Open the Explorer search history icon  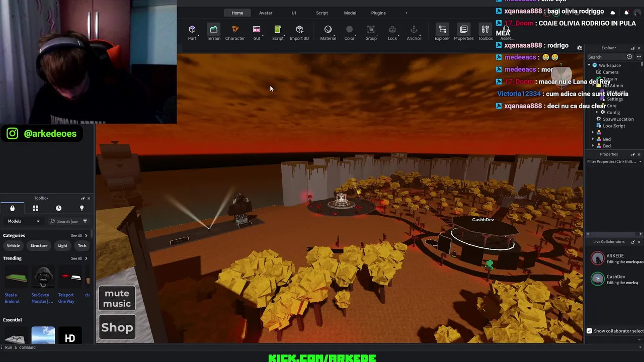[x=629, y=57]
